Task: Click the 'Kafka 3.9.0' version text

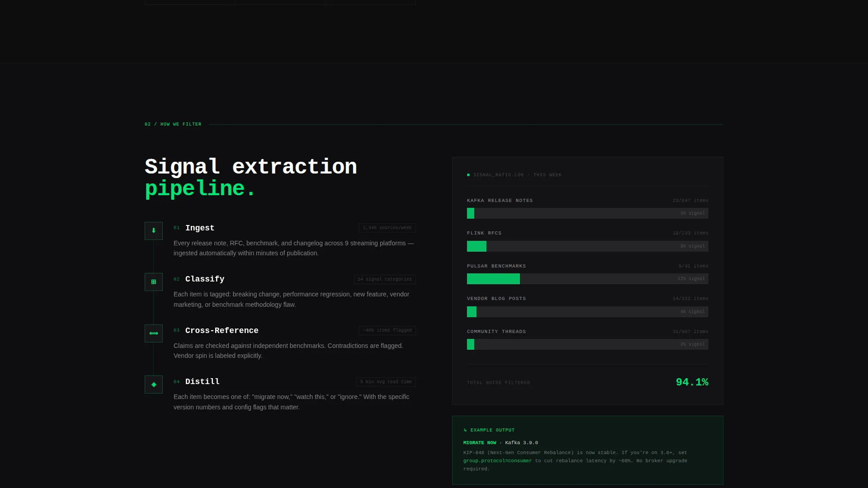Action: coord(521,443)
